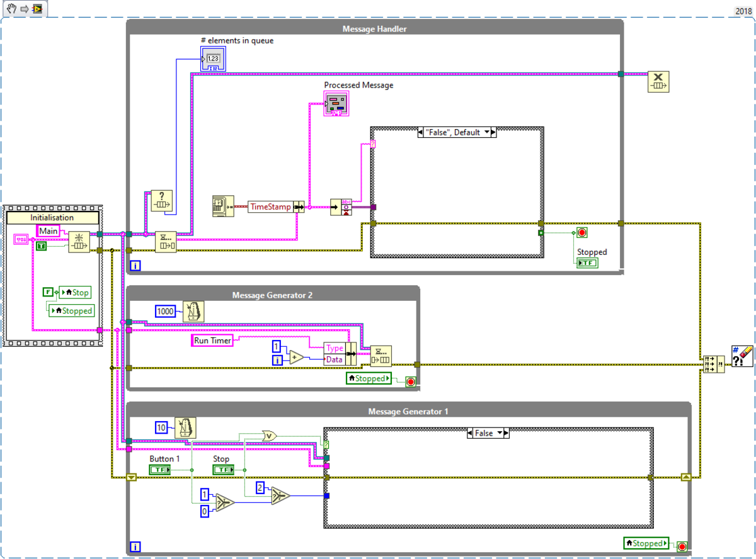756x559 pixels.
Task: Toggle the Button 1 boolean control
Action: 161,468
